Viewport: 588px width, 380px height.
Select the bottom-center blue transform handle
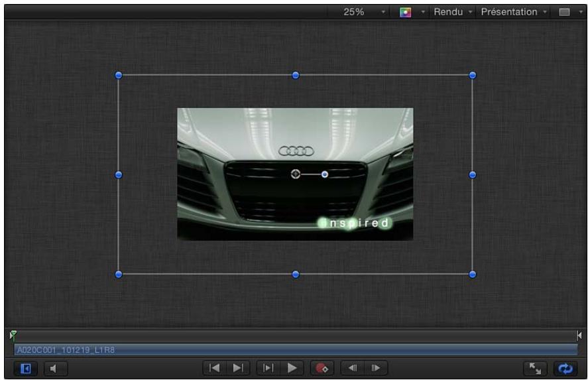(x=296, y=274)
